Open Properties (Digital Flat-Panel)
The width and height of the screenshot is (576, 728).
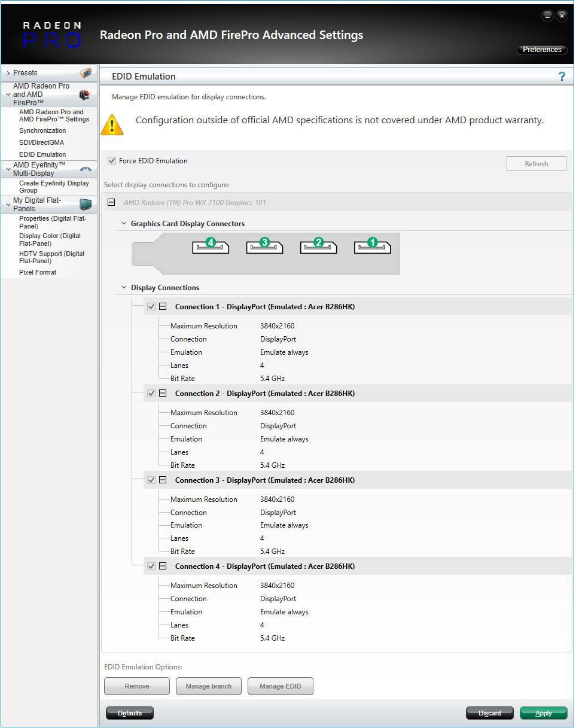pos(53,223)
